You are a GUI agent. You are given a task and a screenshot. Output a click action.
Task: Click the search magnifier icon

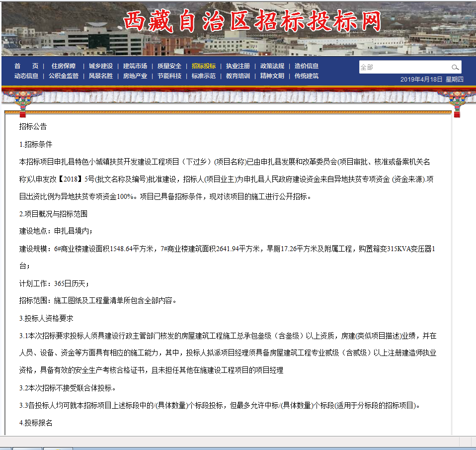pyautogui.click(x=455, y=67)
